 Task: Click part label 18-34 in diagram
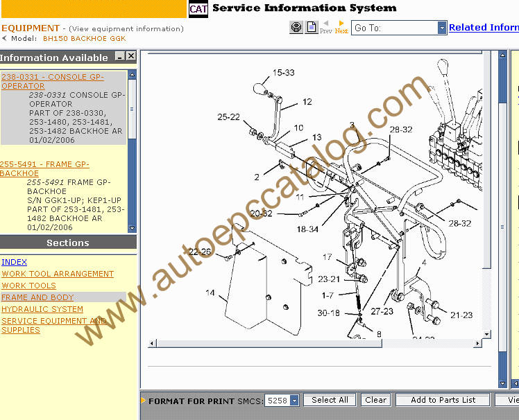pyautogui.click(x=307, y=229)
